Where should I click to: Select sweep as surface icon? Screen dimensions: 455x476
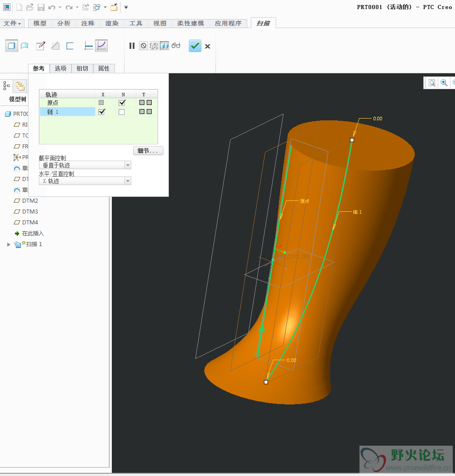point(24,46)
